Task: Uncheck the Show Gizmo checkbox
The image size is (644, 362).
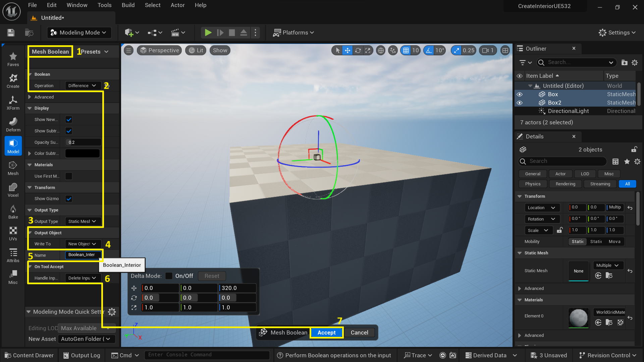Action: [x=68, y=198]
